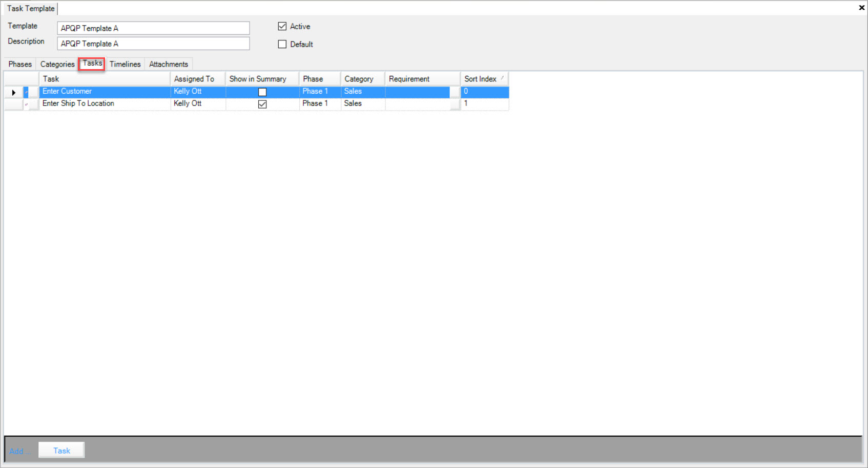Open the Timelines tab
Viewport: 868px width, 468px height.
(125, 64)
